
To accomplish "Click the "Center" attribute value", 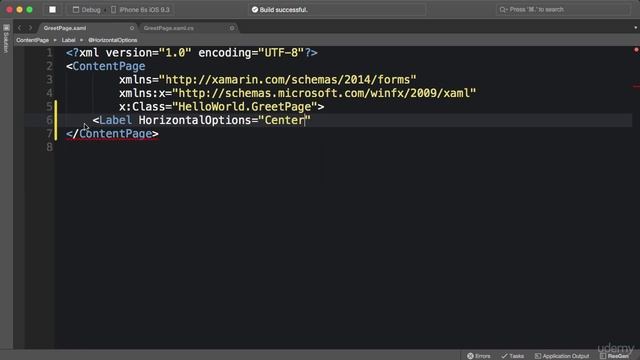I will pos(284,120).
